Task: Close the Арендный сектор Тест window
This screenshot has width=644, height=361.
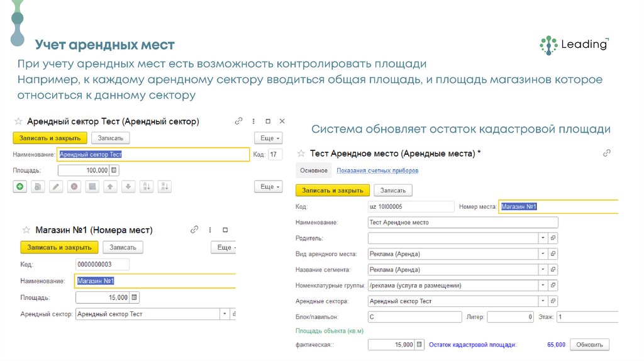Action: [x=282, y=121]
